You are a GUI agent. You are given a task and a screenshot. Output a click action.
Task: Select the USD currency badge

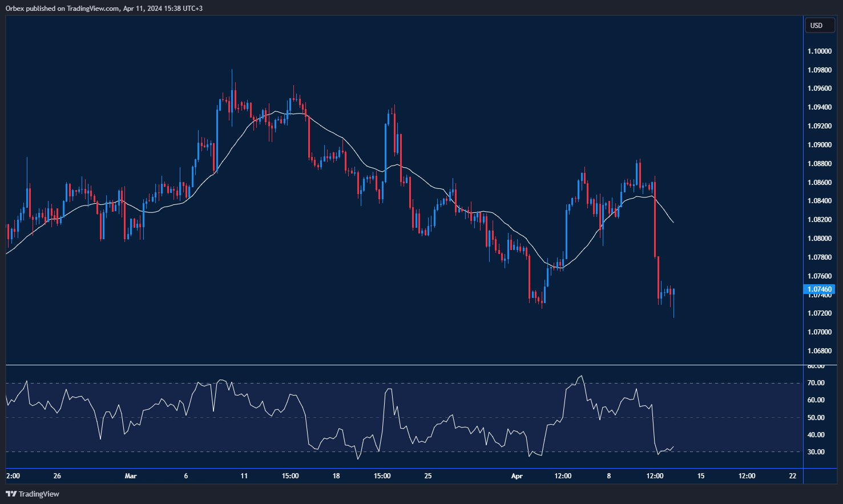click(819, 25)
